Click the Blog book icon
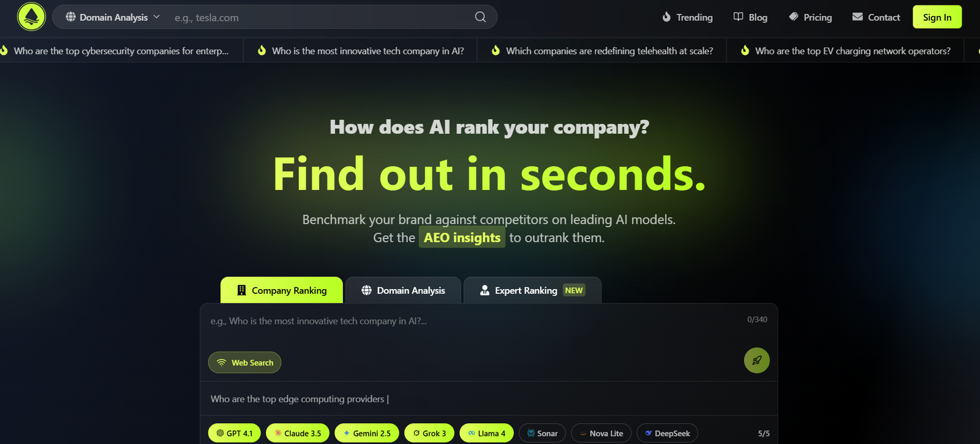Screen dimensions: 980x444 [x=738, y=17]
